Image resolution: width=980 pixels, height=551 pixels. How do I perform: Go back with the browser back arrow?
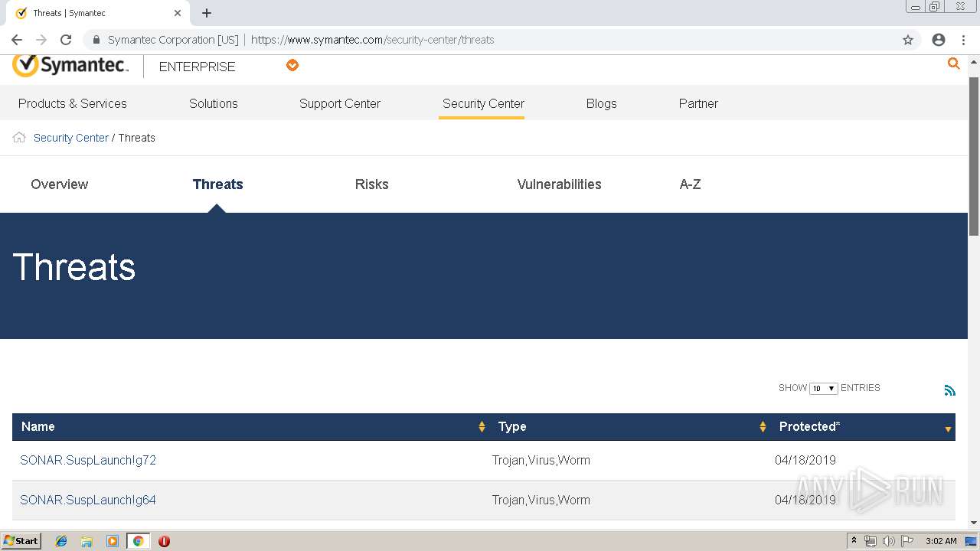coord(17,40)
